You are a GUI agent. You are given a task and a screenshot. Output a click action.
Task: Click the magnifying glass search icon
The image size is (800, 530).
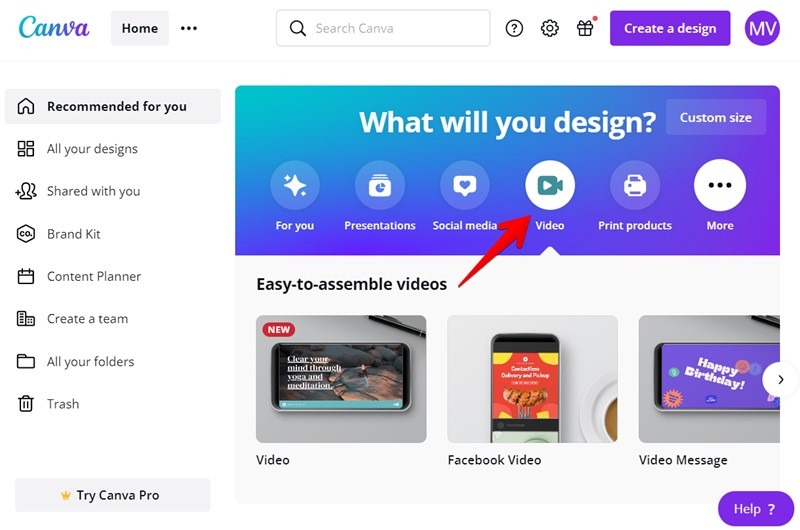point(298,28)
